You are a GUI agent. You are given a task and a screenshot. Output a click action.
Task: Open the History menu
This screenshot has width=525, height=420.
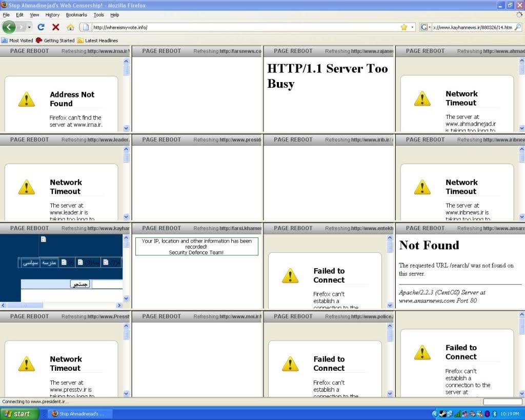click(53, 15)
